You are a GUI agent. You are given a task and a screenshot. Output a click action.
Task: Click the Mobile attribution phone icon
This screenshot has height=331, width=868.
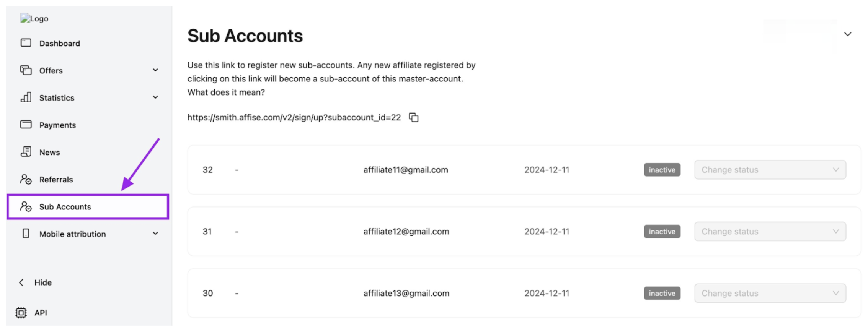click(26, 234)
